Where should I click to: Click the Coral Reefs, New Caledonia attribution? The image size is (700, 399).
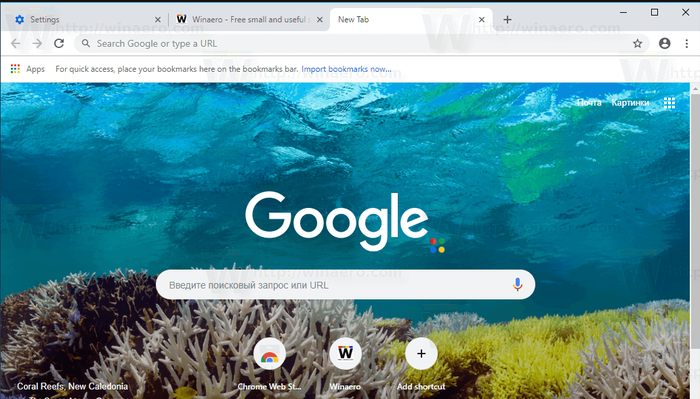click(x=72, y=386)
